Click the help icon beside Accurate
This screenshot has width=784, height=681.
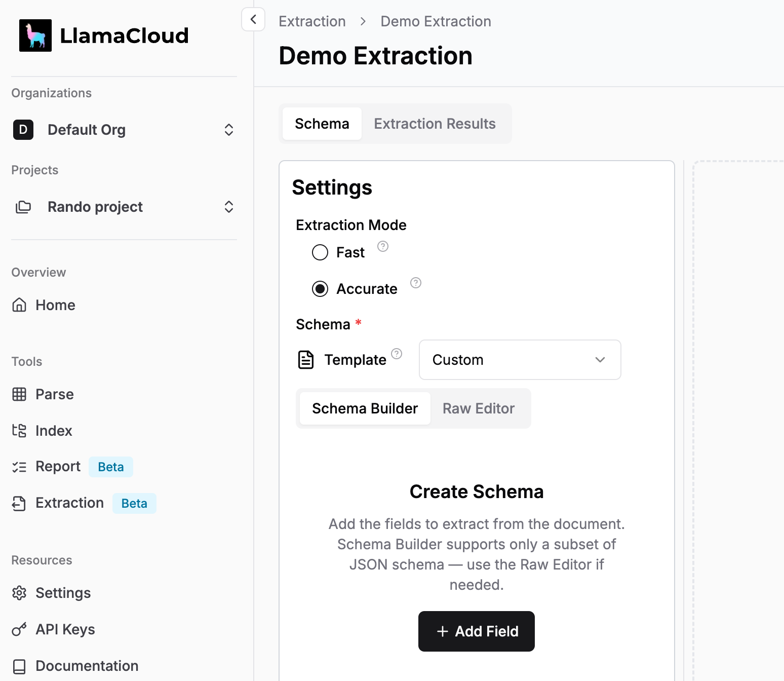click(x=416, y=283)
